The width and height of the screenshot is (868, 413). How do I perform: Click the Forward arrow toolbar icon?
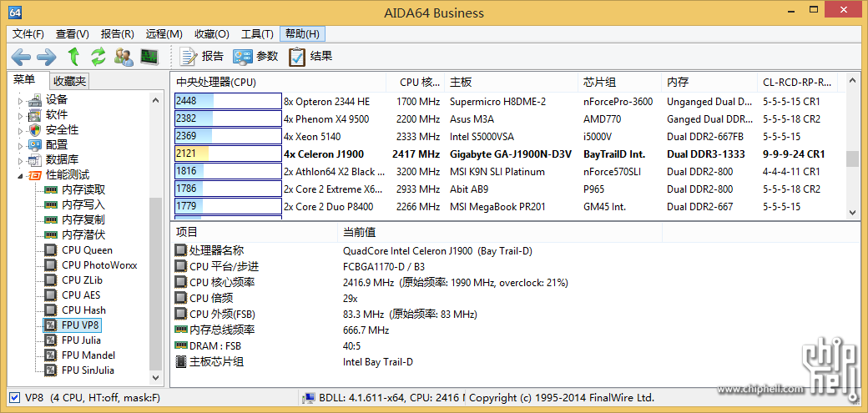point(46,56)
